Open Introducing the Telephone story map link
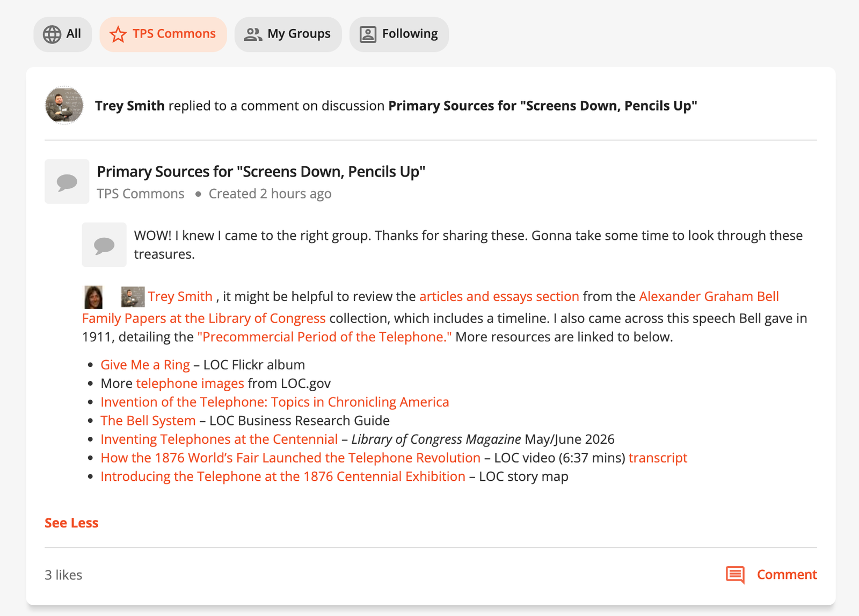Image resolution: width=859 pixels, height=616 pixels. click(283, 476)
